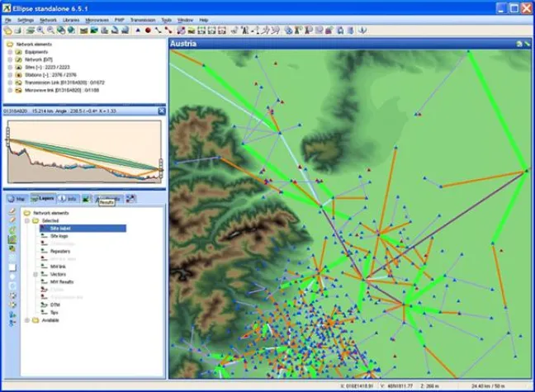This screenshot has width=535, height=392.
Task: Click the blue triangle site toolbar icon
Action: (x=138, y=31)
